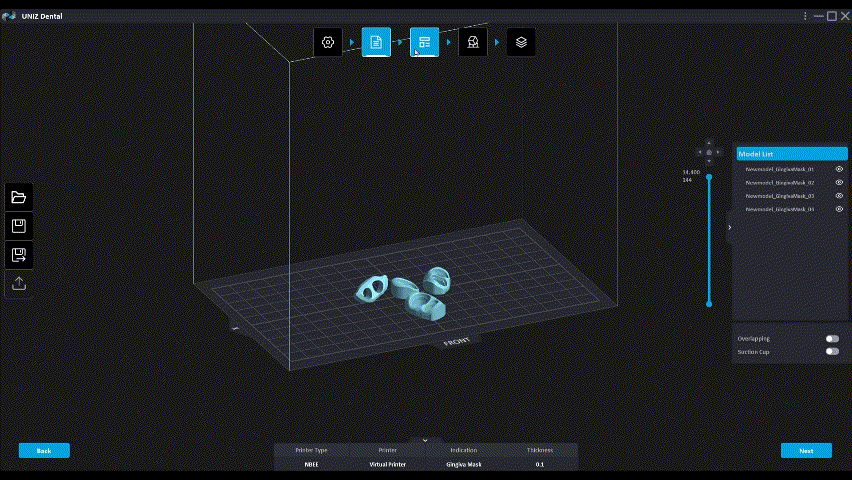Click the open folder icon

19,197
